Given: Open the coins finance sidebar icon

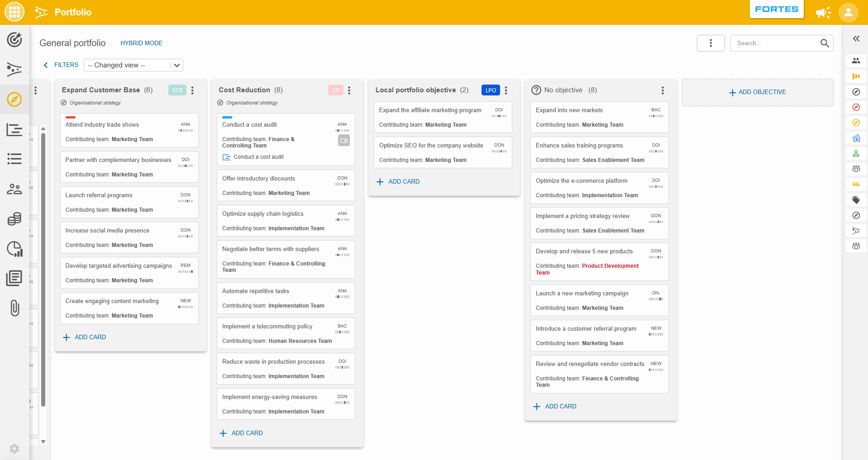Looking at the screenshot, I should (14, 219).
